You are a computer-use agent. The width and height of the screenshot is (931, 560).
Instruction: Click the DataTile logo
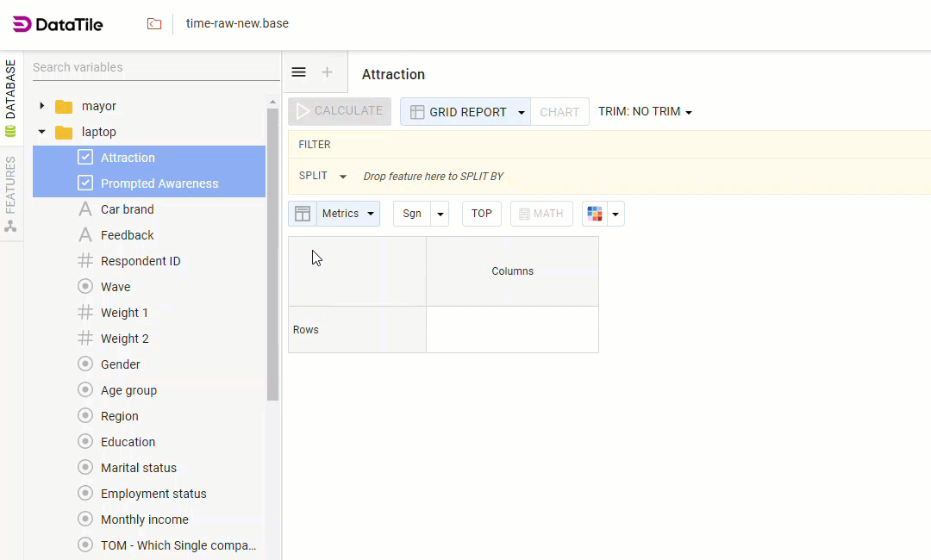(58, 24)
